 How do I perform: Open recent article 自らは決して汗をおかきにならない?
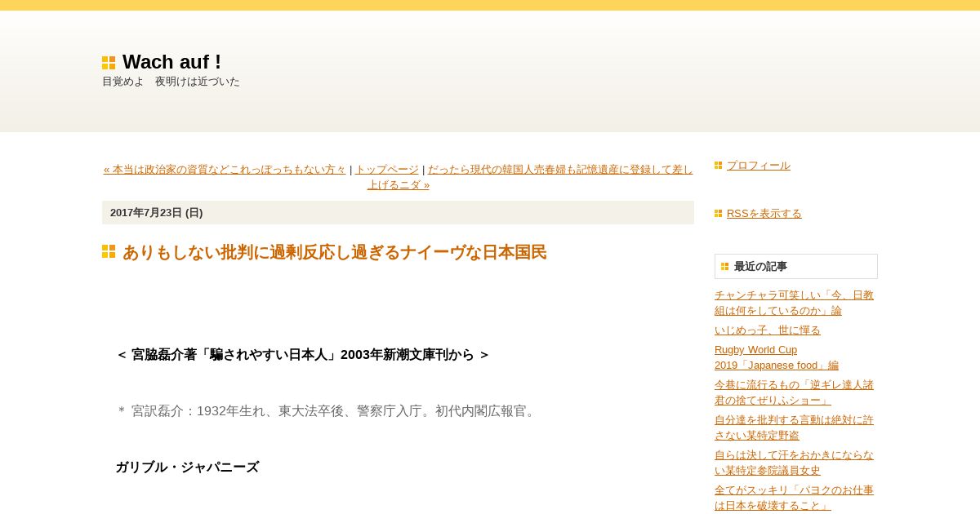click(x=794, y=463)
